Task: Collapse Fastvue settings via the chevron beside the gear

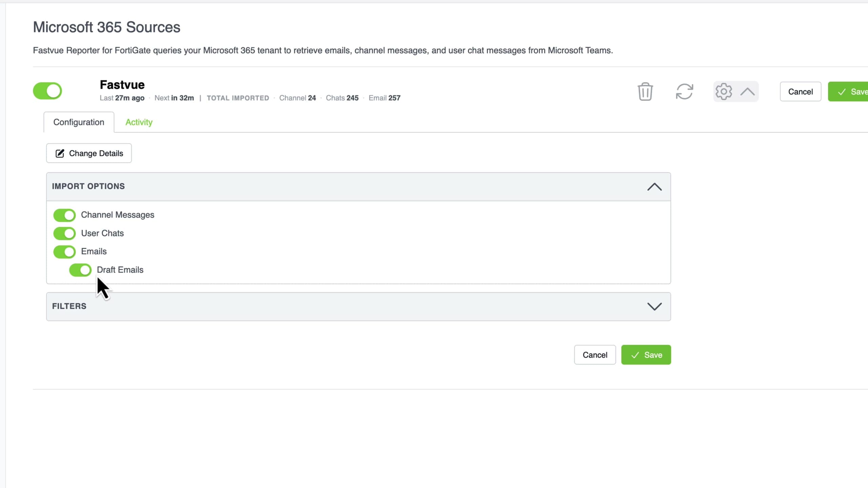Action: click(747, 91)
